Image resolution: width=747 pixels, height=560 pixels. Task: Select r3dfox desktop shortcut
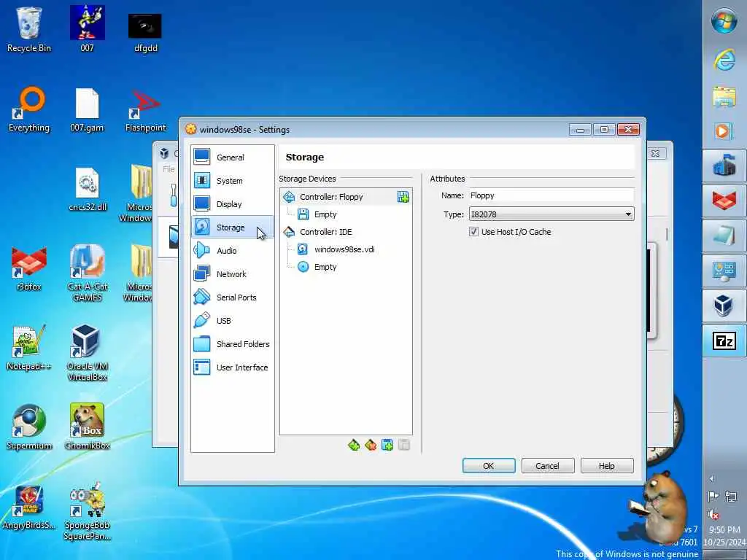click(28, 268)
